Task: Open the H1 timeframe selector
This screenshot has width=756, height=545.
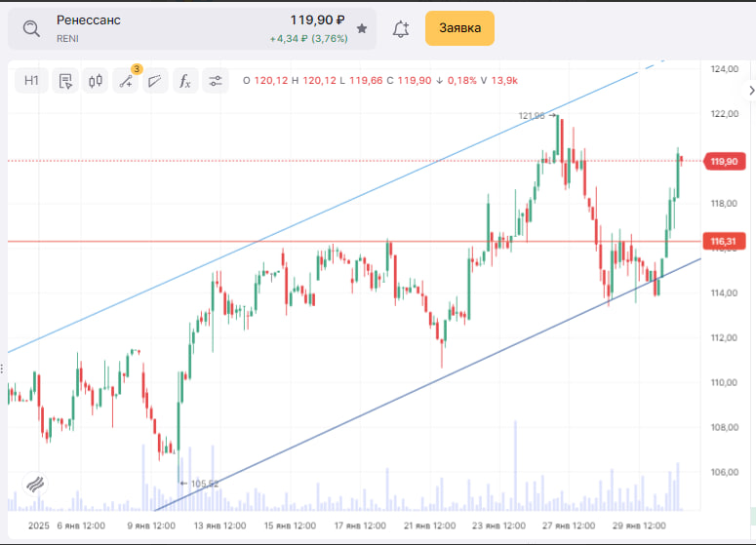Action: coord(32,81)
